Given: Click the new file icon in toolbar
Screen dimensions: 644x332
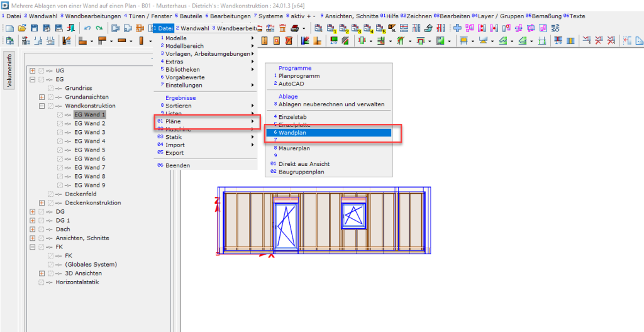Looking at the screenshot, I should click(x=9, y=28).
